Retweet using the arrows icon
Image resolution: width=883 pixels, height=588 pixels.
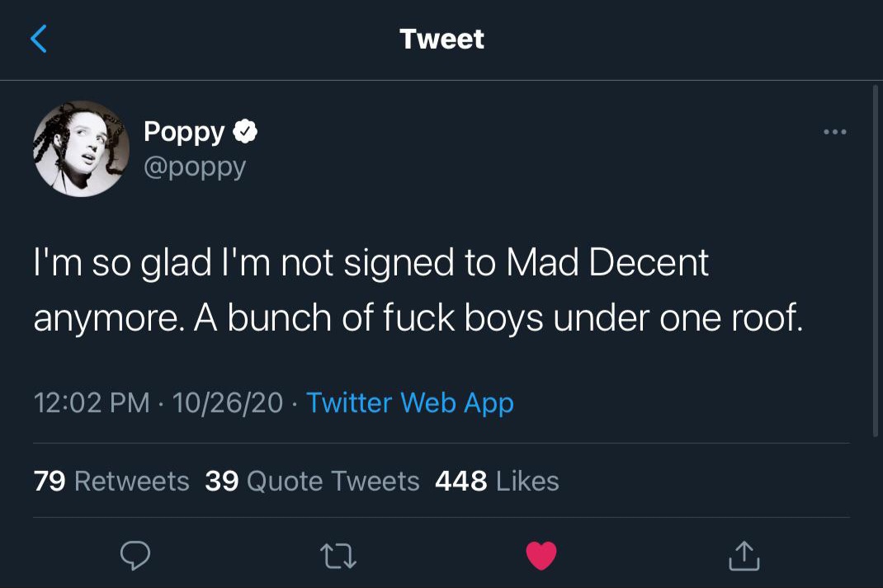pos(338,557)
